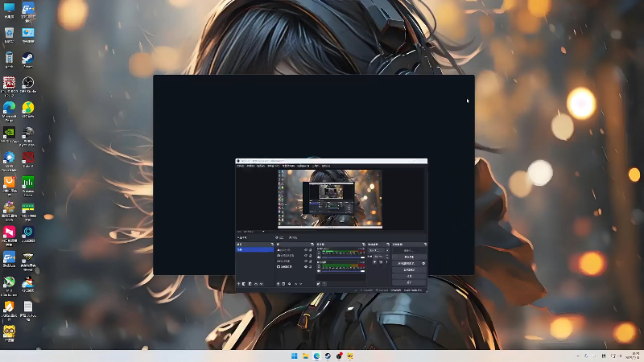
Task: Open Microsoft Edge desktop shortcut
Action: pyautogui.click(x=9, y=111)
